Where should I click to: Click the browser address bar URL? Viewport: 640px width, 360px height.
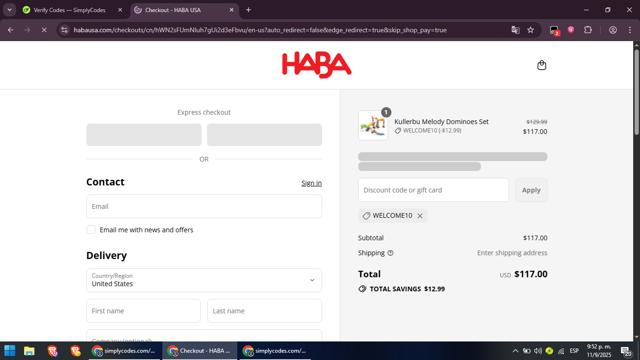[260, 30]
